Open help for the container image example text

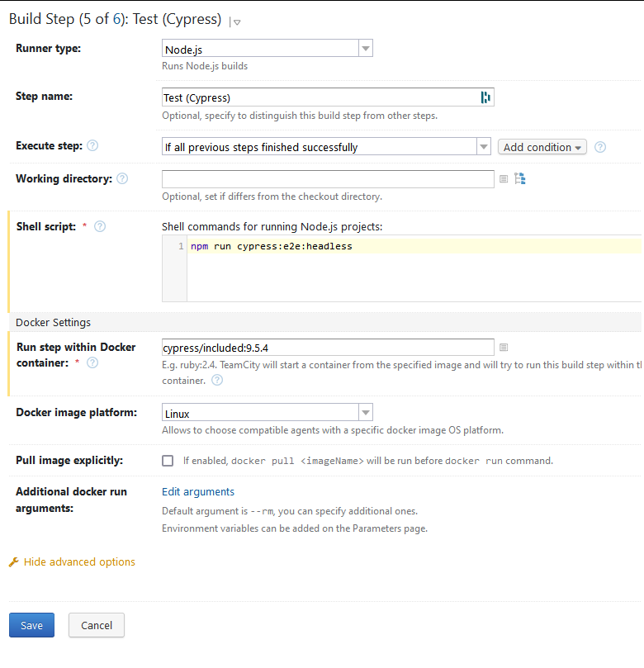tap(216, 380)
